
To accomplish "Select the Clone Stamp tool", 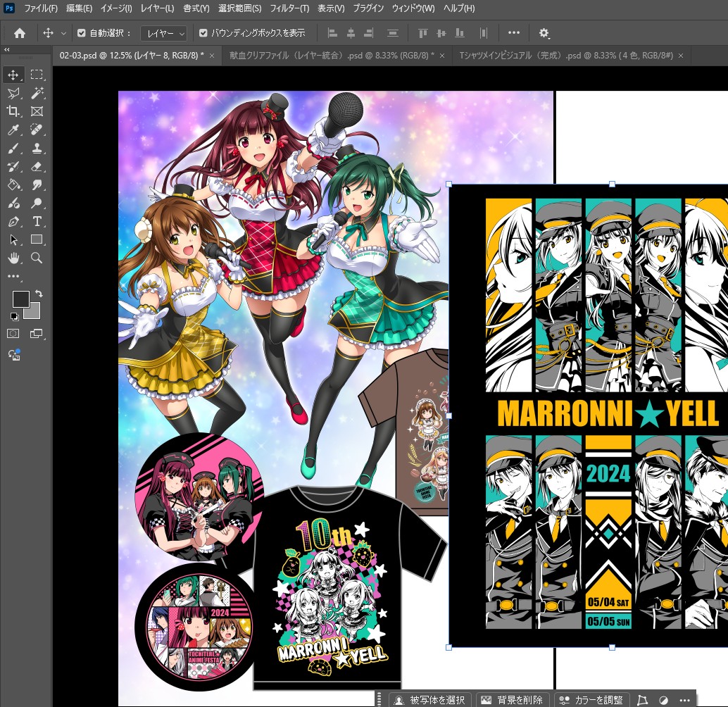I will click(37, 148).
